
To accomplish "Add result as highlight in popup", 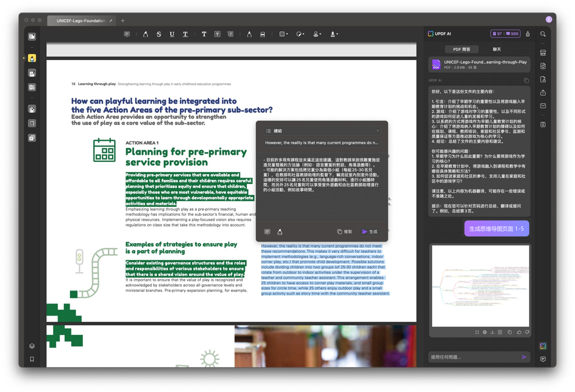I will pos(280,232).
